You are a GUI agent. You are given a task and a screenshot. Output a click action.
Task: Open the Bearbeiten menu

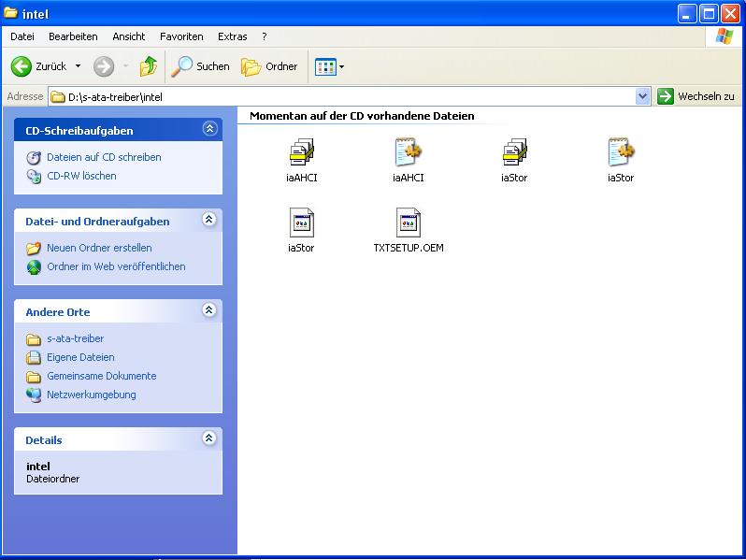tap(73, 36)
